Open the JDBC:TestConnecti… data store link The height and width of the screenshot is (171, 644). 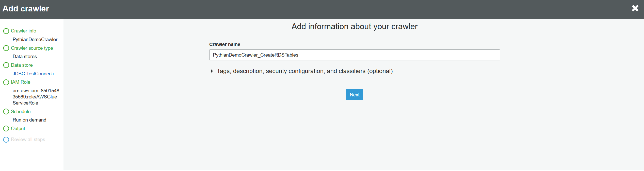pos(36,74)
